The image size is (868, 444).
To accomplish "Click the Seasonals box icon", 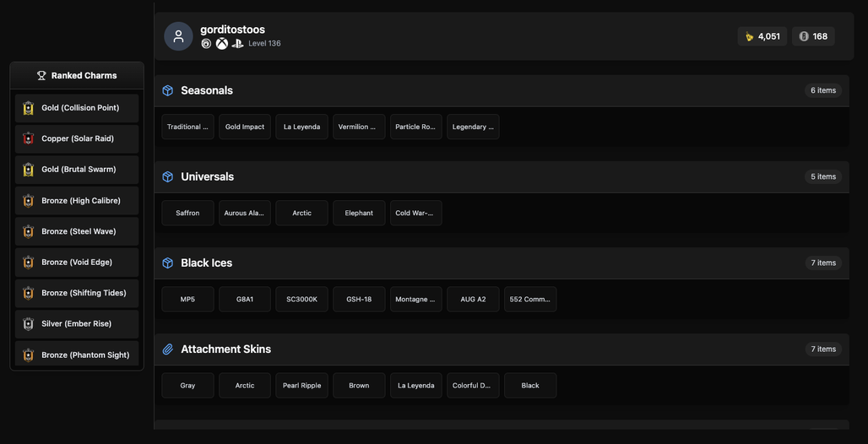I will click(168, 90).
